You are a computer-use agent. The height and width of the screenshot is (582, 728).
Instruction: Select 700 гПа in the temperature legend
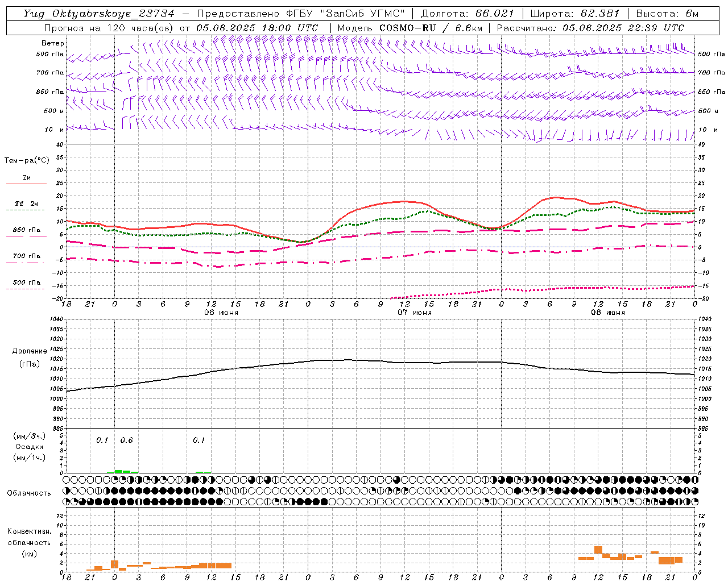[27, 256]
